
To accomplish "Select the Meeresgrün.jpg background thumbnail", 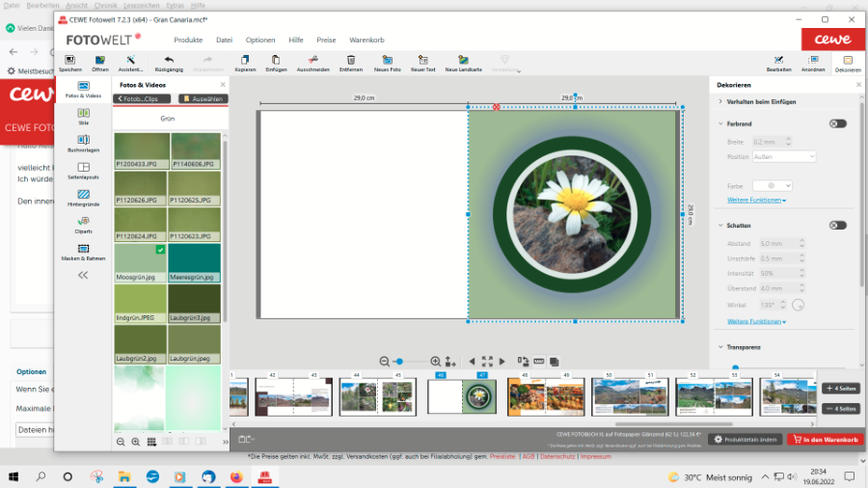I will pyautogui.click(x=195, y=262).
